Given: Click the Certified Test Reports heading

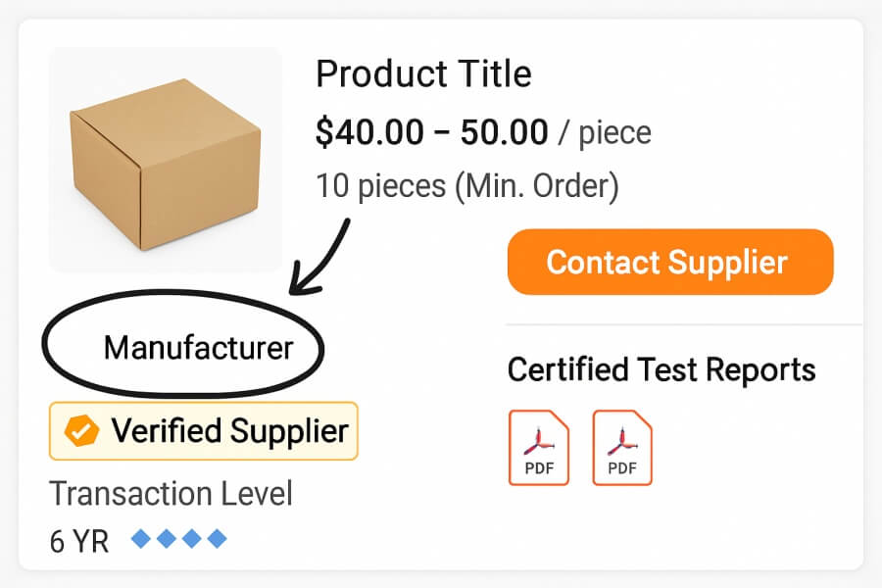Looking at the screenshot, I should [661, 370].
